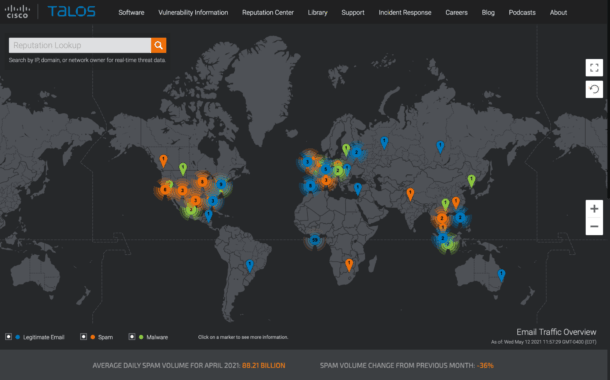Click the Cisco logo
The height and width of the screenshot is (380, 610).
(17, 12)
